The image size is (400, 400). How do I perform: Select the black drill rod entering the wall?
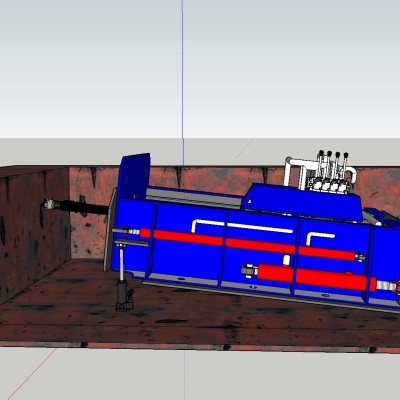point(76,206)
